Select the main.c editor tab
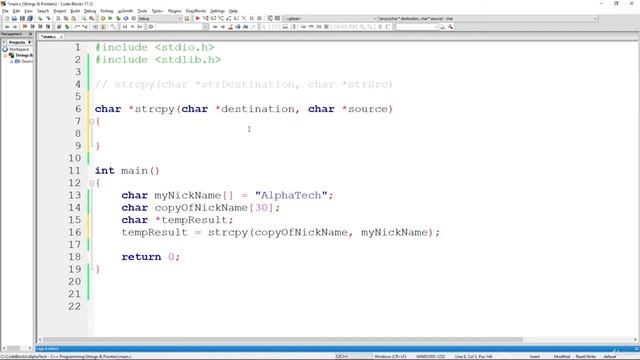This screenshot has width=640, height=360. click(49, 37)
